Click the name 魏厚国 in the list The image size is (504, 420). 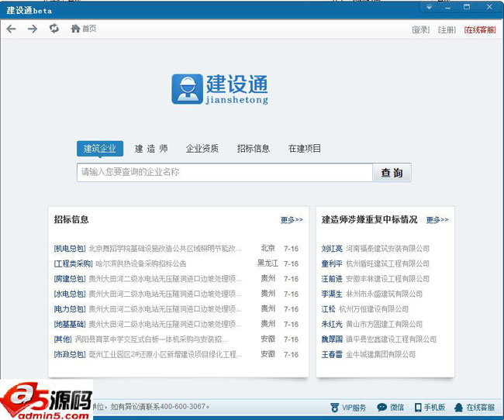[332, 339]
